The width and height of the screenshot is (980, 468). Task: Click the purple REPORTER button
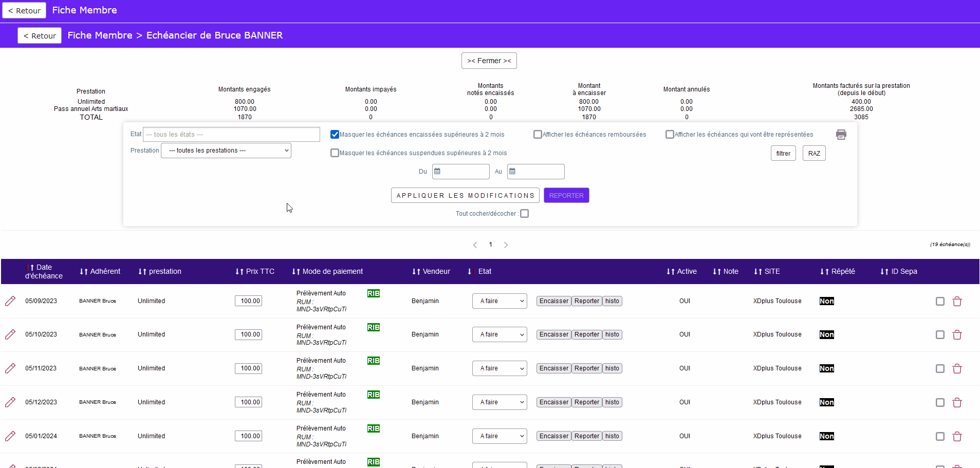point(566,195)
